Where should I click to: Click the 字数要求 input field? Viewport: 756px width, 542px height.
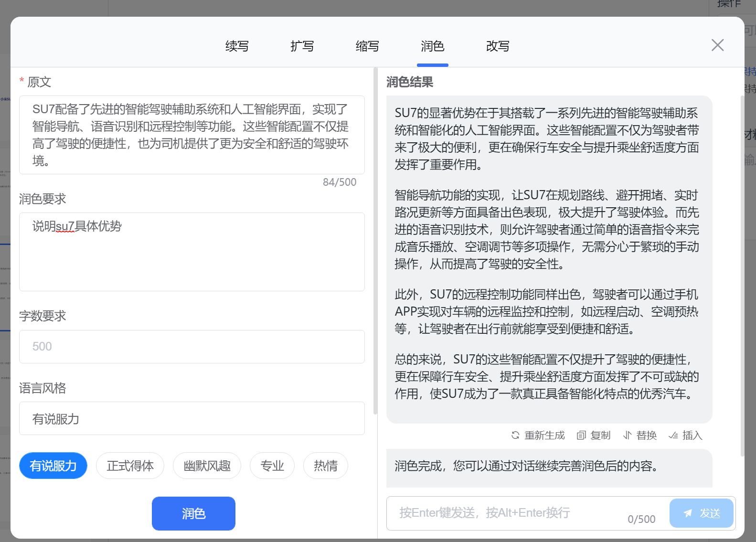click(x=192, y=347)
